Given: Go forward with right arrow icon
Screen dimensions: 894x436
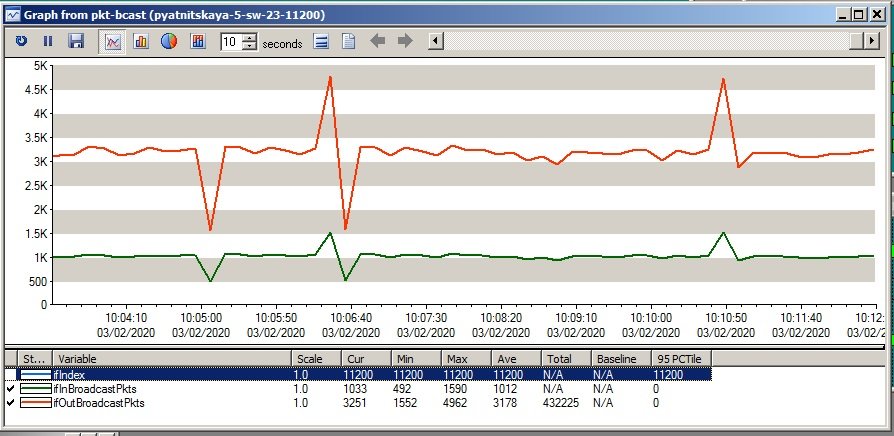Looking at the screenshot, I should click(405, 41).
